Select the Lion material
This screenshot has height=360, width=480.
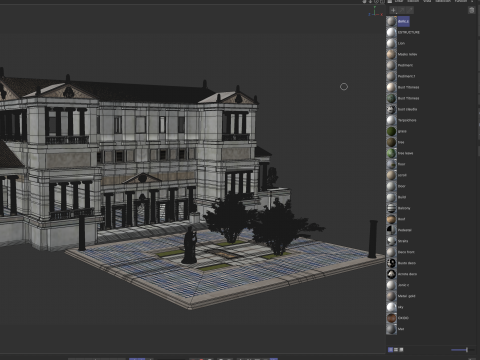click(x=396, y=43)
